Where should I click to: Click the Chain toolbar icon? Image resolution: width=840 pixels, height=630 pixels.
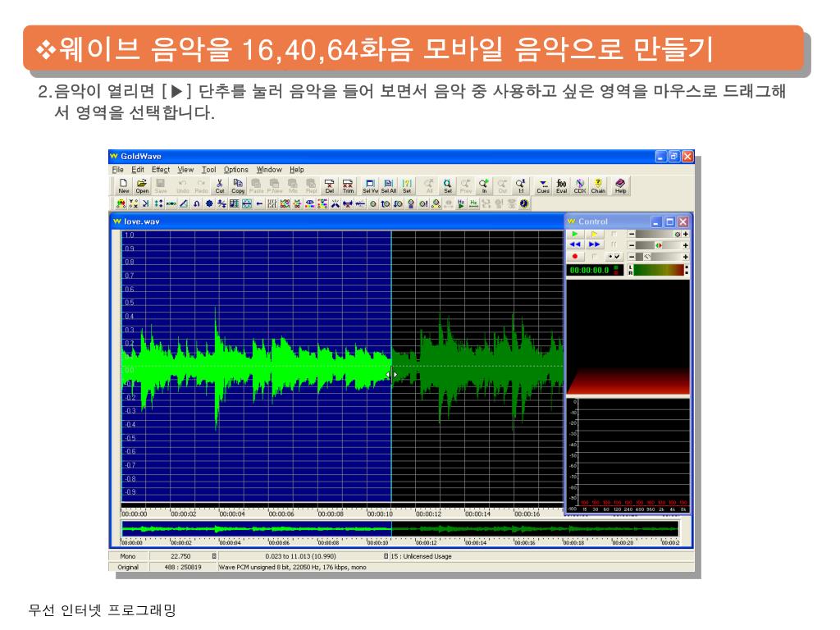coord(598,186)
